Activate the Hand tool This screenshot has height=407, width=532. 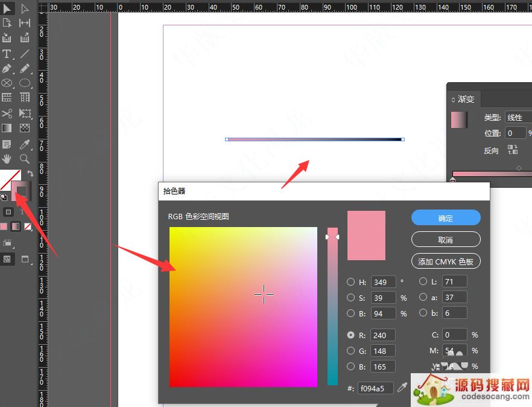click(7, 159)
